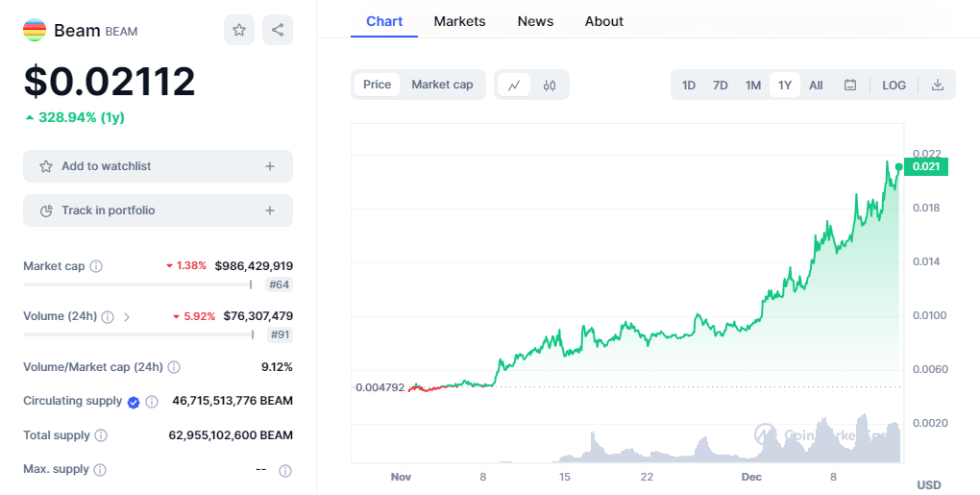Download chart data icon
Viewport: 980px width, 495px height.
[x=938, y=85]
